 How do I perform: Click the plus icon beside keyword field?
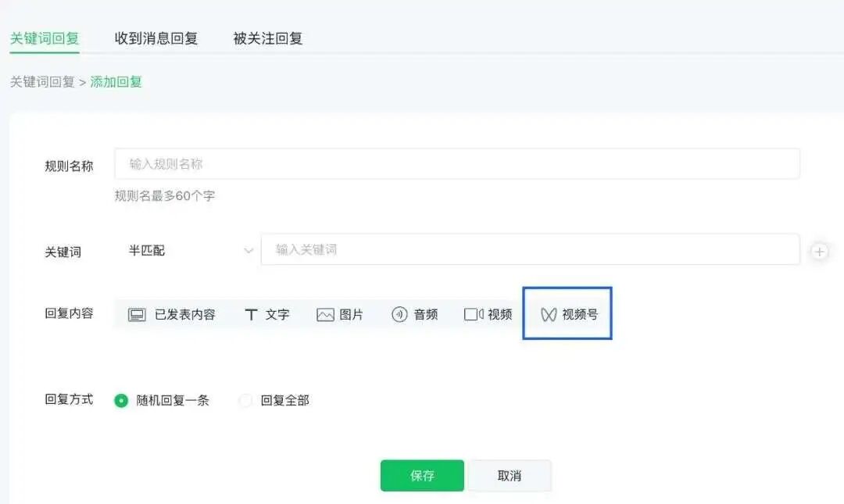(819, 252)
